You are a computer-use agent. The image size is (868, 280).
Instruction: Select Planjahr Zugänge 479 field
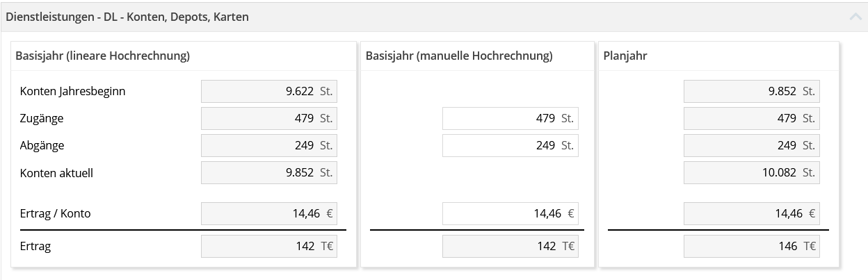(752, 118)
